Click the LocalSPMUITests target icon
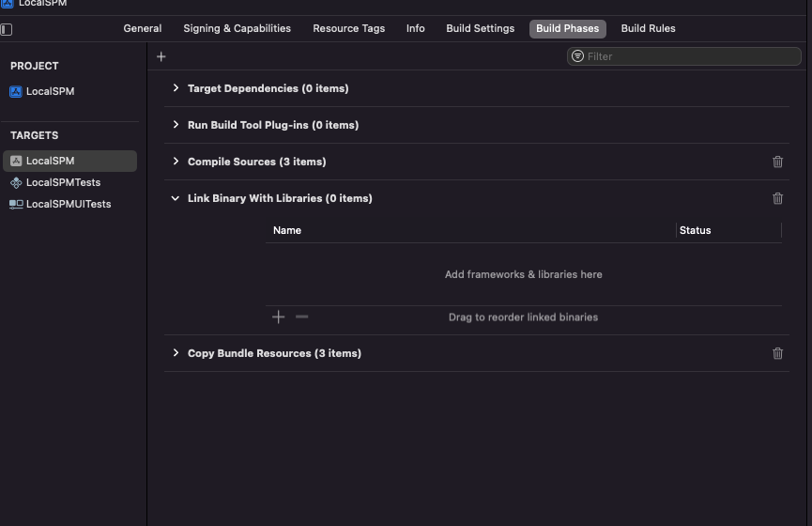This screenshot has width=812, height=526. click(16, 204)
